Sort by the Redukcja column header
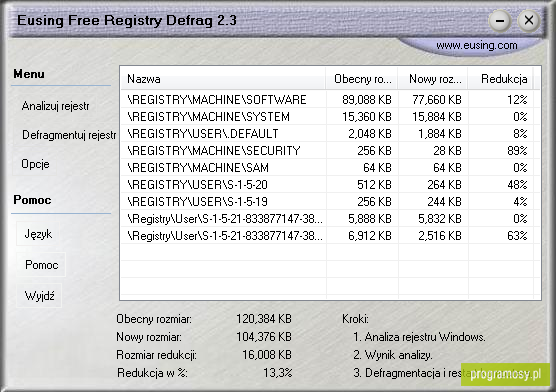Viewport: 556px width, 392px height. [500, 79]
